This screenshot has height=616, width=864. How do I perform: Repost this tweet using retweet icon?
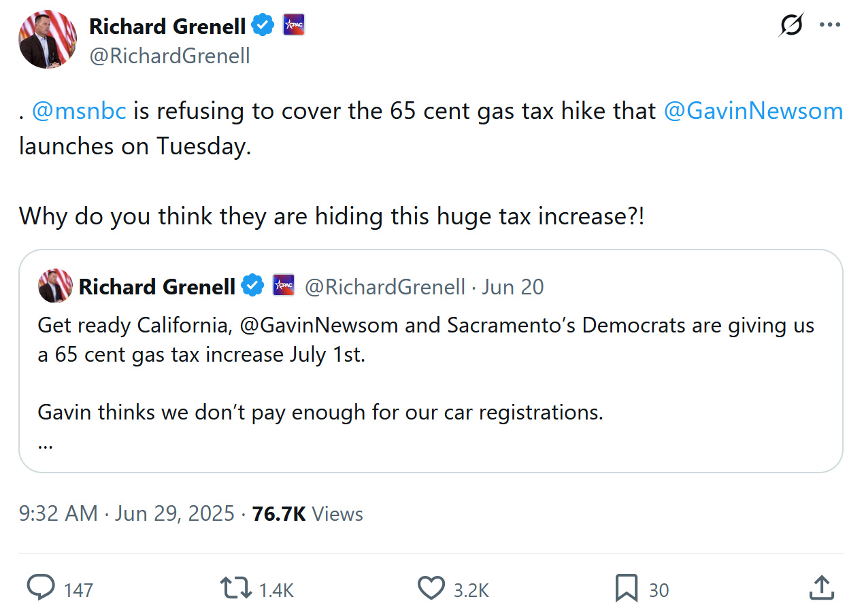point(235,589)
